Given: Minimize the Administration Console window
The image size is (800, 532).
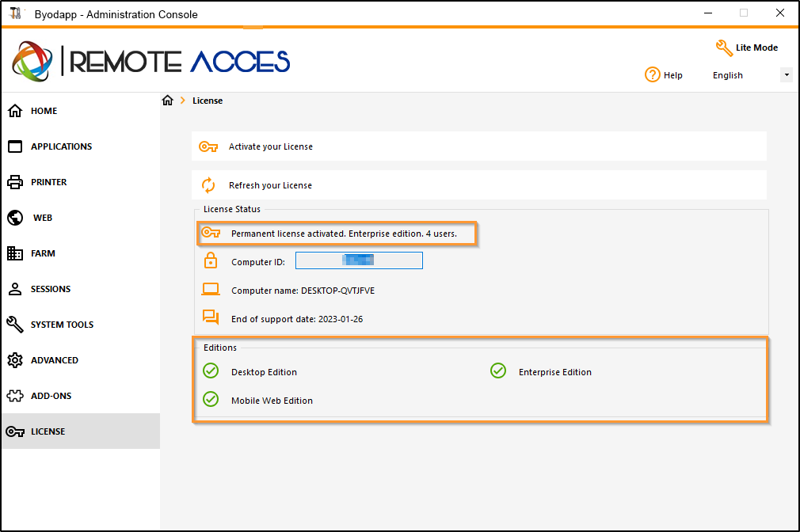Looking at the screenshot, I should point(707,13).
